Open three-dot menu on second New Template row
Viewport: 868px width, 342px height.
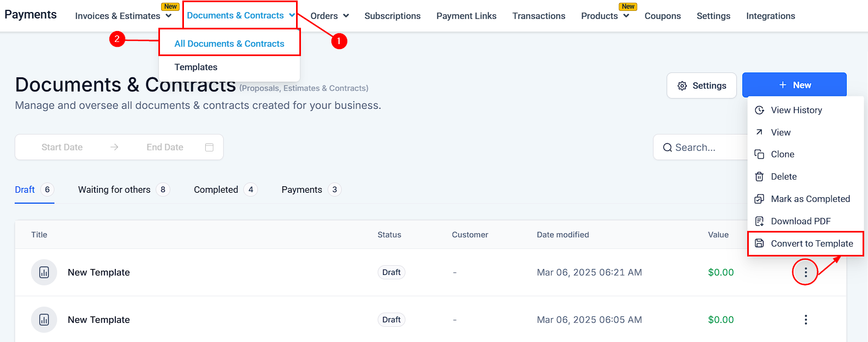805,320
